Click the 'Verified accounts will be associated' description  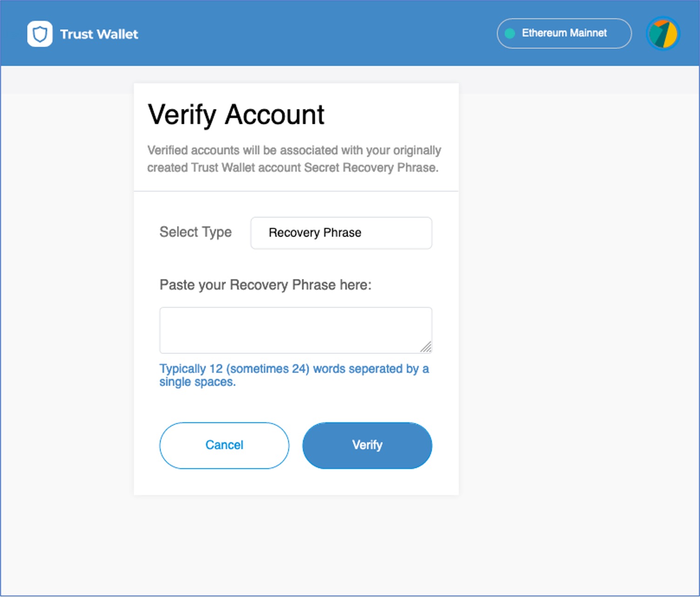293,159
